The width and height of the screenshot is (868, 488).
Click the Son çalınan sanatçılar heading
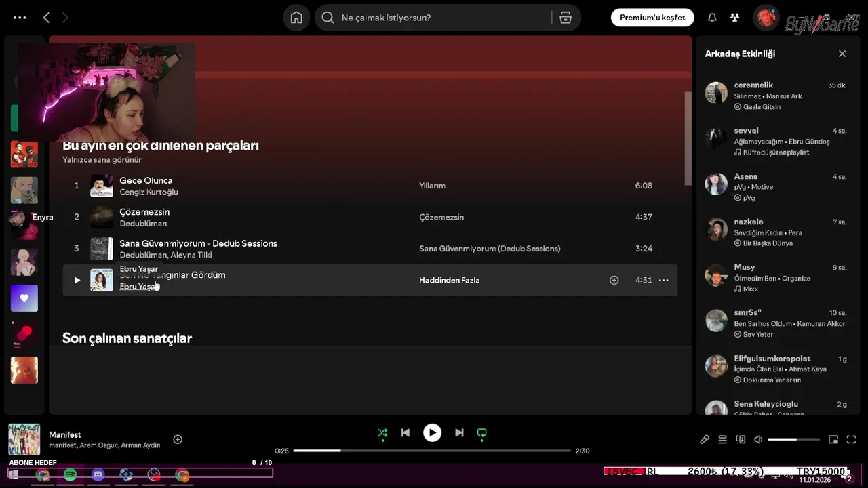[127, 338]
